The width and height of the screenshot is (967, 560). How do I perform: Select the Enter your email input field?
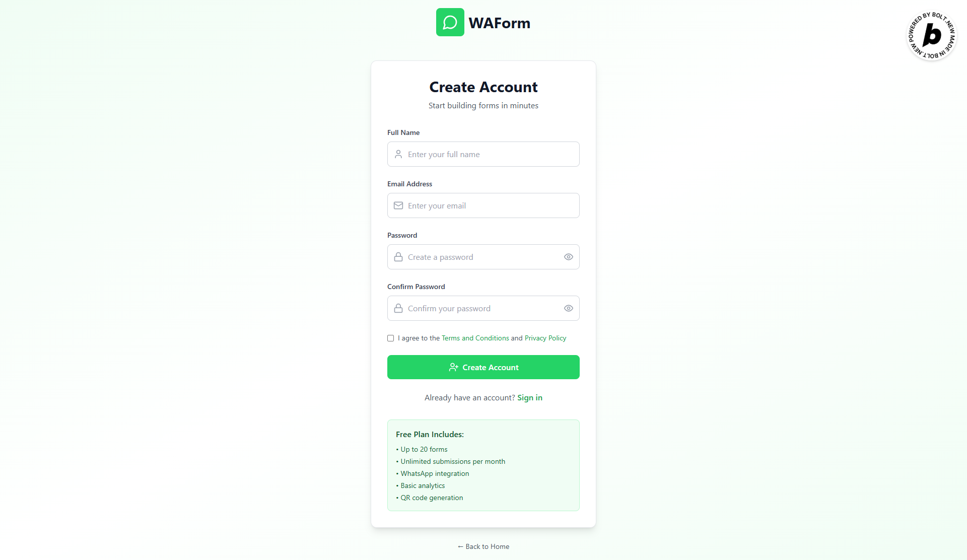483,205
